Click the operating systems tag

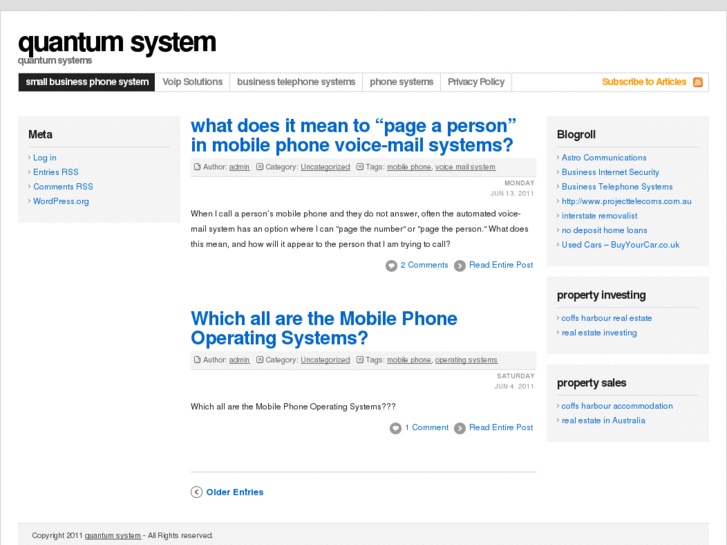[x=466, y=360]
